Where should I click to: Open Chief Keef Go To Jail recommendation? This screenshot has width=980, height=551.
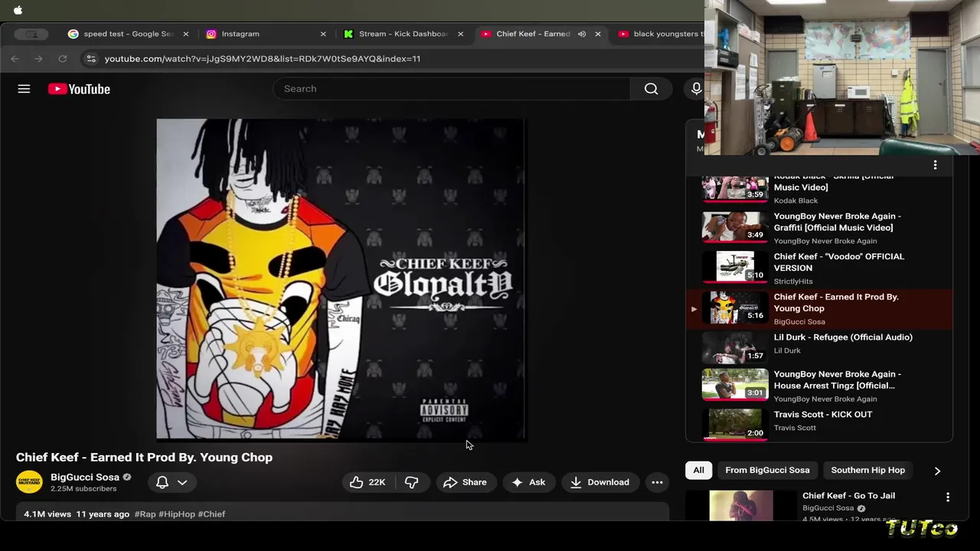point(848,496)
